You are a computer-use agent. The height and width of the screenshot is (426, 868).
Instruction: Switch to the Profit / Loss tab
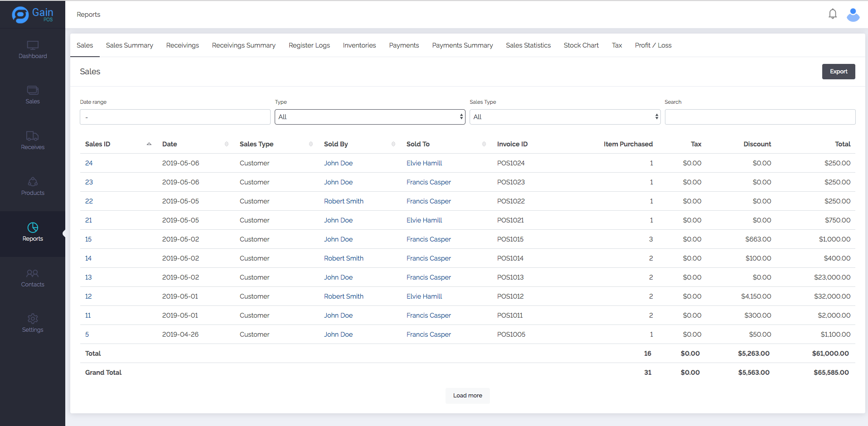(x=653, y=45)
